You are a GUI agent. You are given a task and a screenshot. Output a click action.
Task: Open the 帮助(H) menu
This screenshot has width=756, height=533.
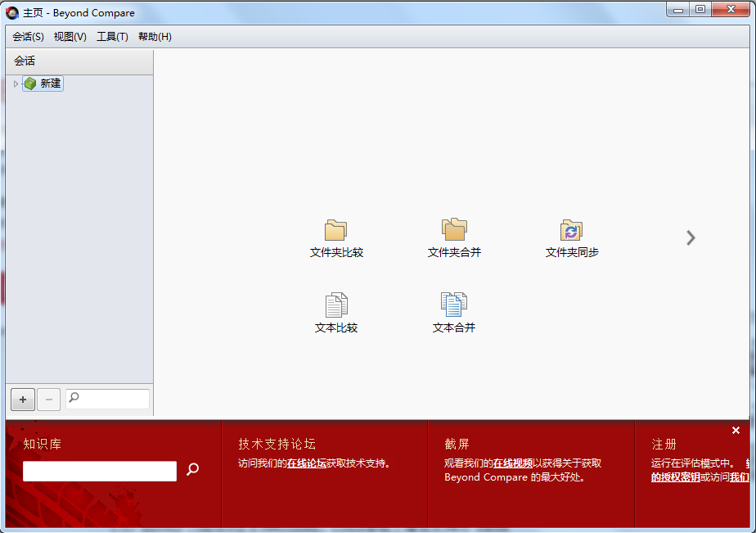155,37
